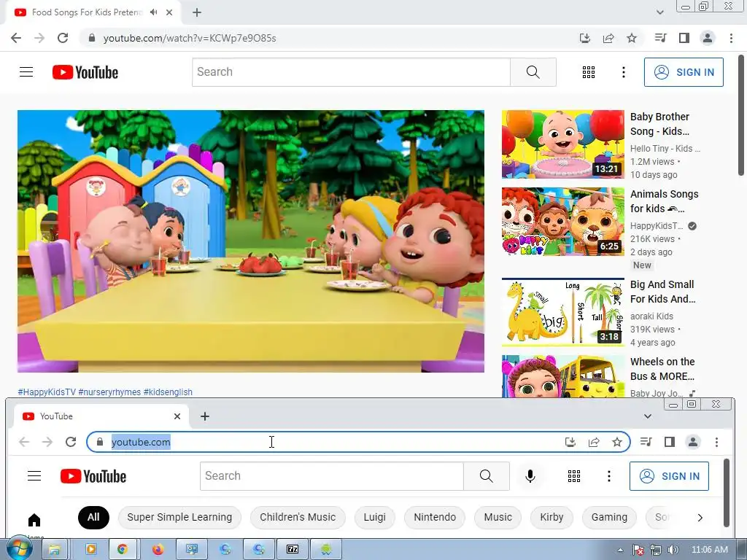747x560 pixels.
Task: Expand tab search chevron in top window
Action: point(659,12)
